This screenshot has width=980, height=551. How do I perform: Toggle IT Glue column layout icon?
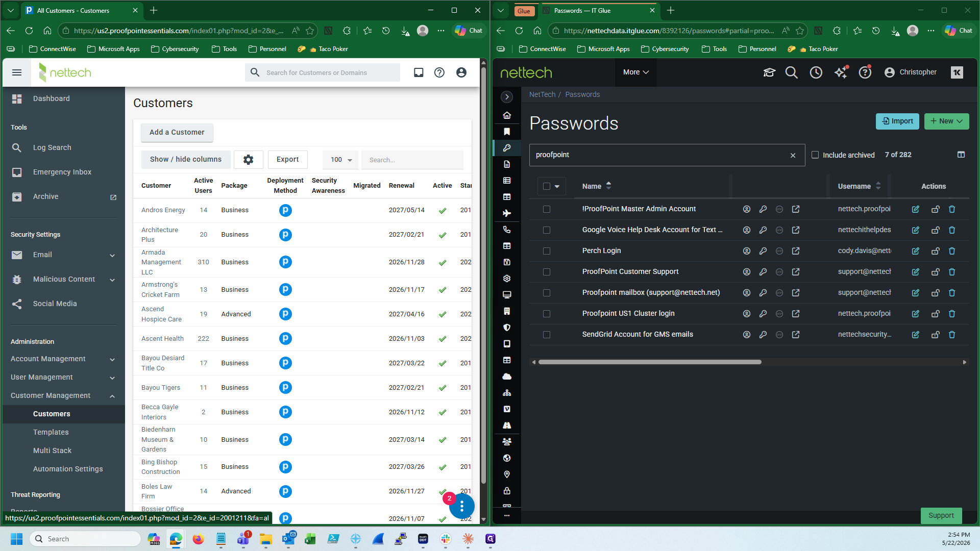pos(961,155)
